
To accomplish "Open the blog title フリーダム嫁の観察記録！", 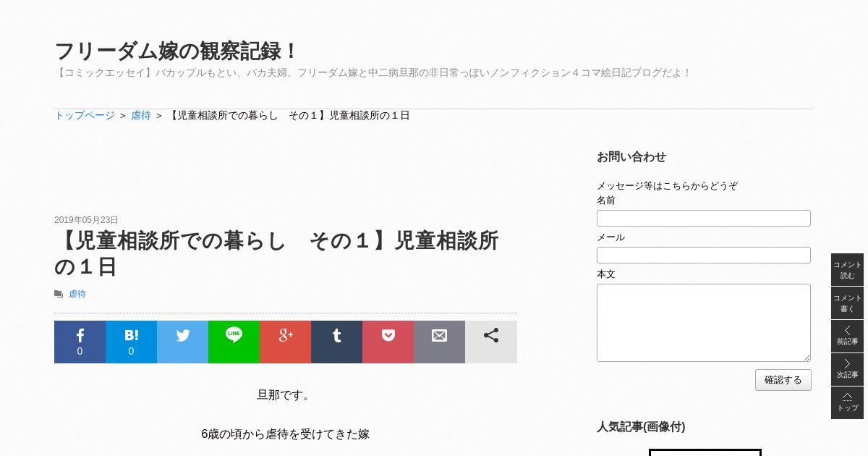I will tap(176, 51).
